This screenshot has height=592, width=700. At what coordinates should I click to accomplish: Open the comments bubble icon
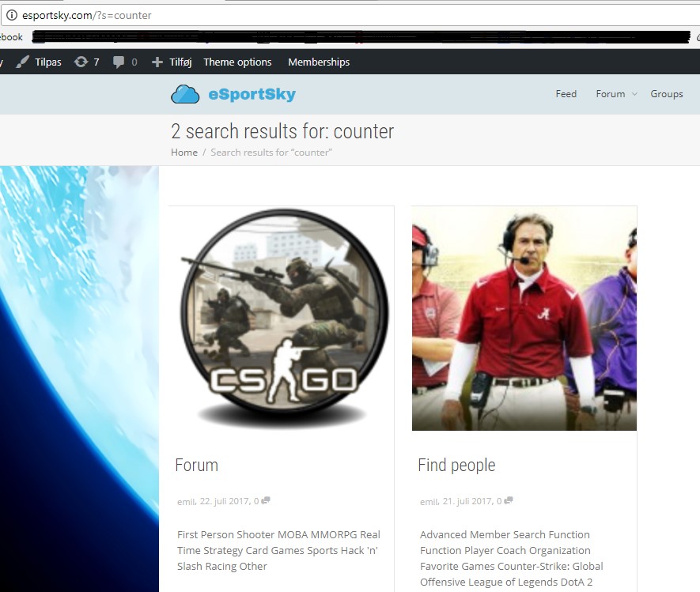(x=119, y=62)
